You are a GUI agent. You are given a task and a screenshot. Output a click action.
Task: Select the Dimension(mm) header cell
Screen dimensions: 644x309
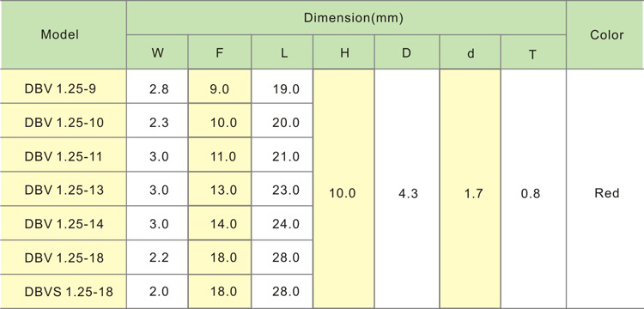point(346,18)
